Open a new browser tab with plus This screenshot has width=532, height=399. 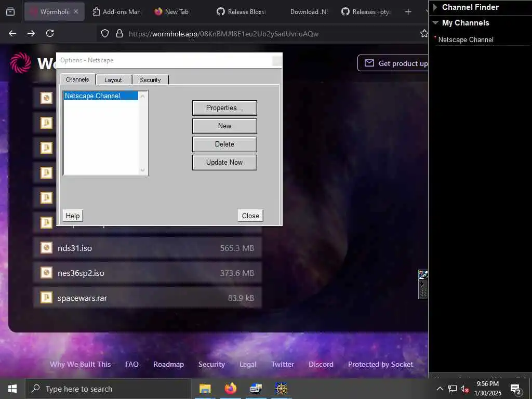click(408, 12)
